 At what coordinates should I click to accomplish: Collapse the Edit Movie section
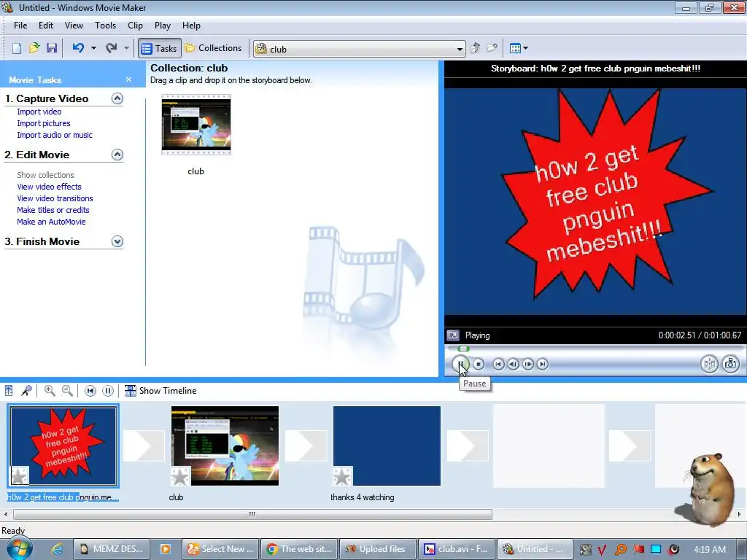(x=117, y=155)
